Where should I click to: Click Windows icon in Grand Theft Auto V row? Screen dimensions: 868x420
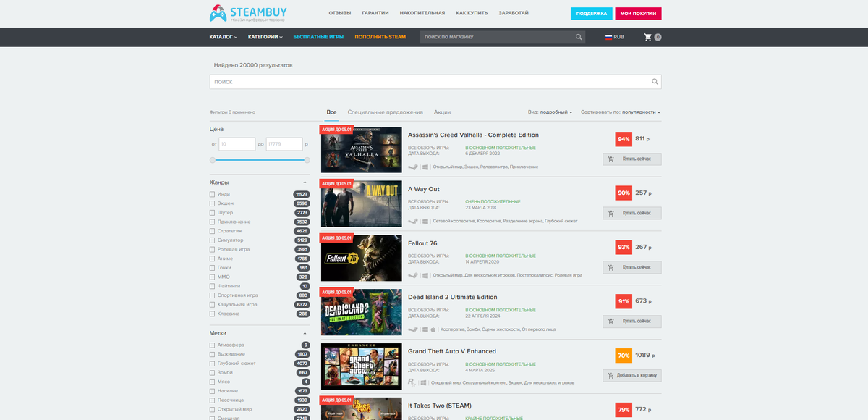tap(422, 382)
